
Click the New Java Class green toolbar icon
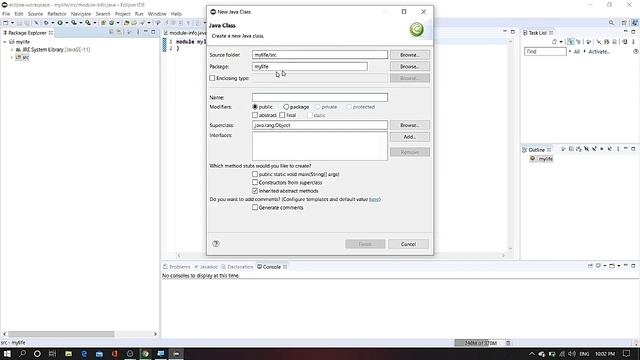[x=111, y=23]
